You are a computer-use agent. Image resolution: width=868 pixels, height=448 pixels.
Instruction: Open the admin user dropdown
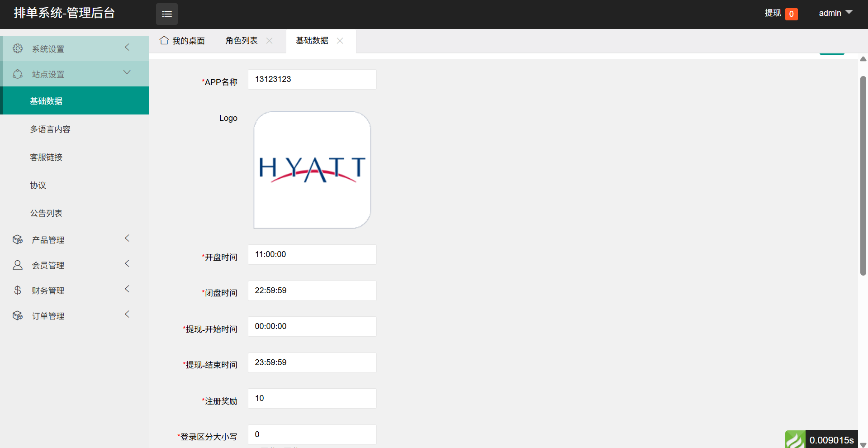(x=835, y=13)
